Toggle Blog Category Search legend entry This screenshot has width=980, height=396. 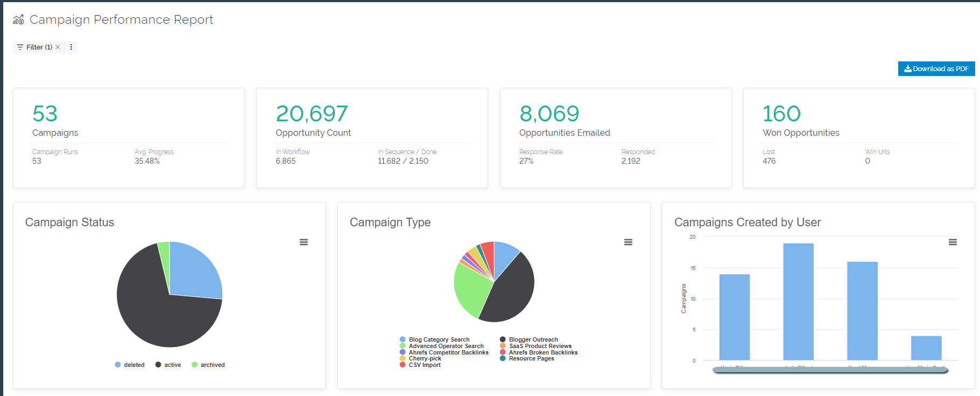tap(435, 339)
